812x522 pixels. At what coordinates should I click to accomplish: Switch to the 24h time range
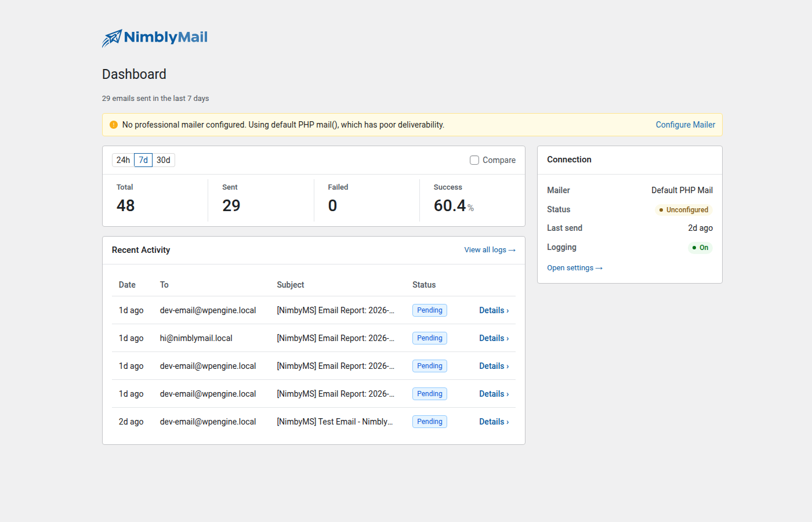[x=123, y=160]
